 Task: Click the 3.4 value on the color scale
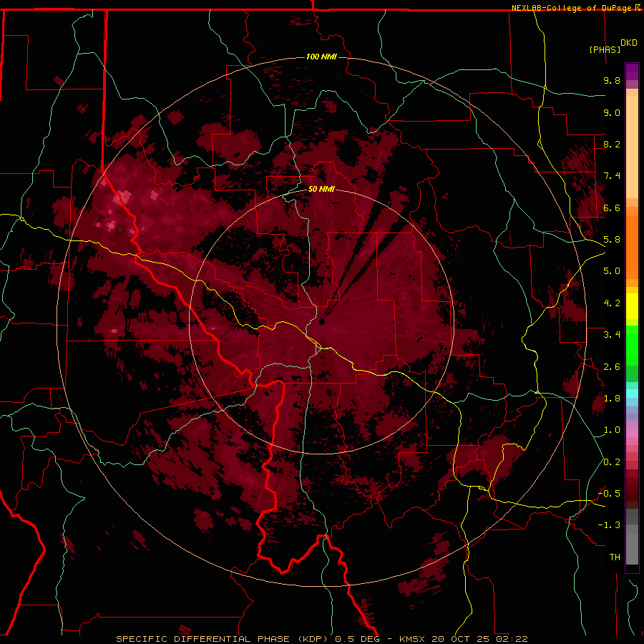[x=612, y=335]
